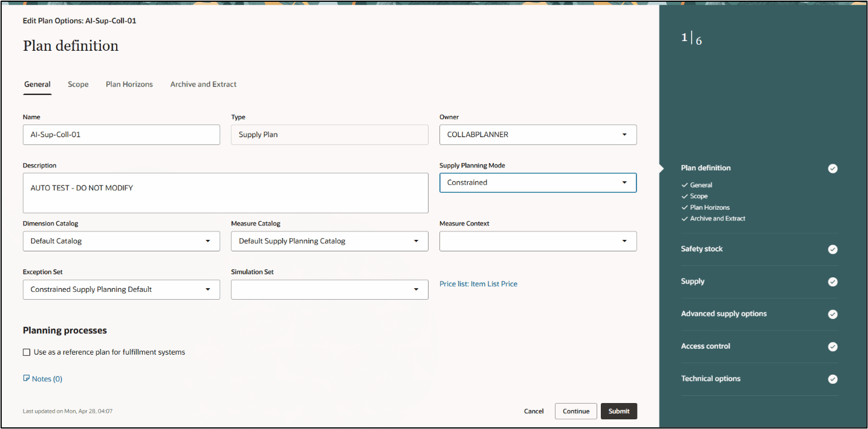
Task: Click the Continue button
Action: (x=575, y=411)
